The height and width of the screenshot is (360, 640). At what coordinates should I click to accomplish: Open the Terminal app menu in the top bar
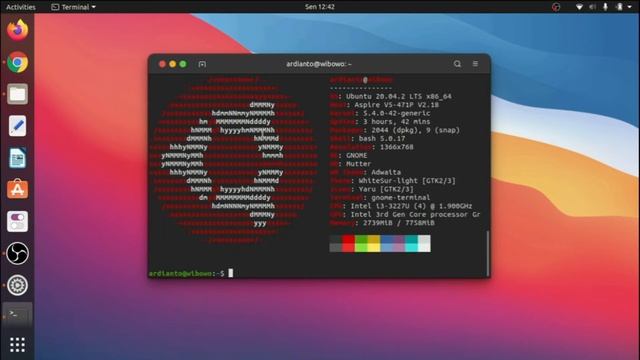click(x=73, y=7)
